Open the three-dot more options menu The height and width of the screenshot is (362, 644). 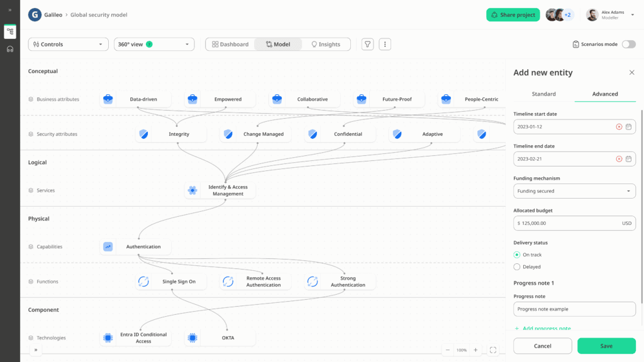pos(386,45)
